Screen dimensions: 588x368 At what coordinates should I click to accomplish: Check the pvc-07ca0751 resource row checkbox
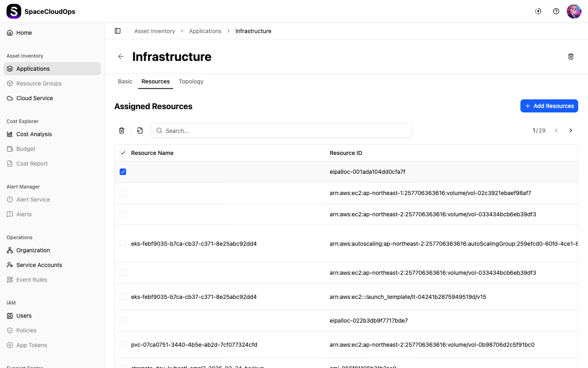(123, 345)
